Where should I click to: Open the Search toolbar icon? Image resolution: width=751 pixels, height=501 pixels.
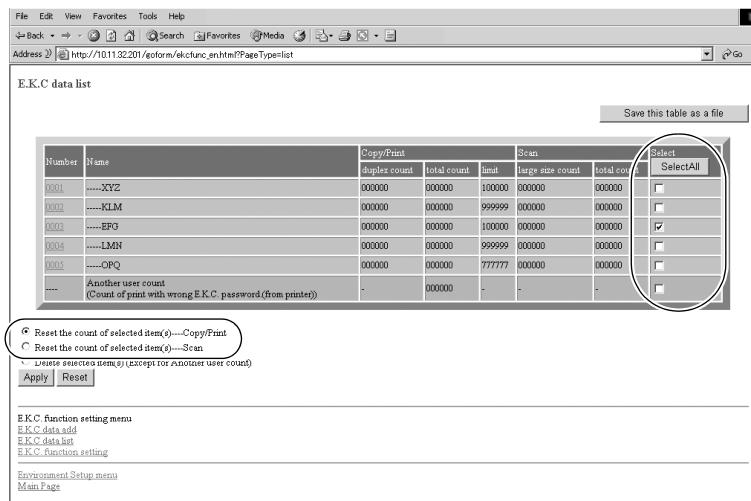[x=165, y=35]
